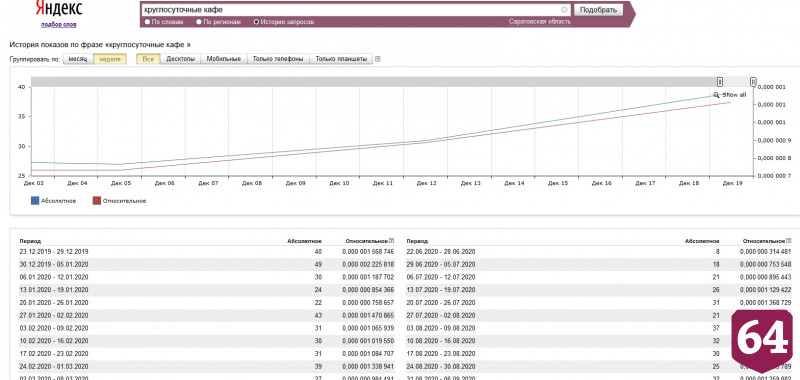800x380 pixels.
Task: Select the row 03.02.2020 - 09.02.2020
Action: coord(207,328)
